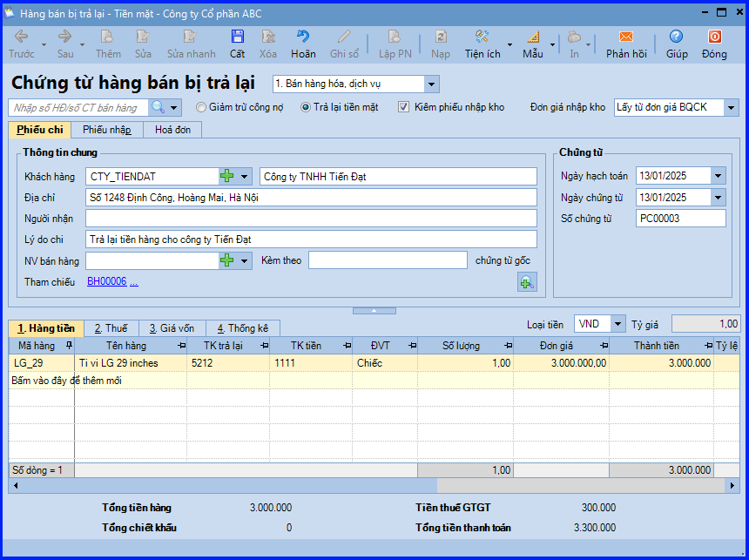Undo changes with Hoãn
The image size is (749, 560).
pos(303,44)
